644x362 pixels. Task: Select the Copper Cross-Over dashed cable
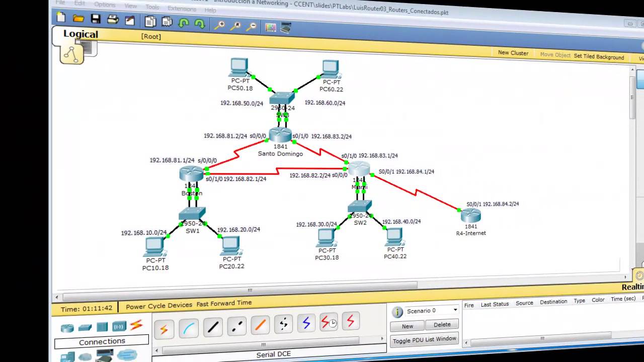coord(236,326)
